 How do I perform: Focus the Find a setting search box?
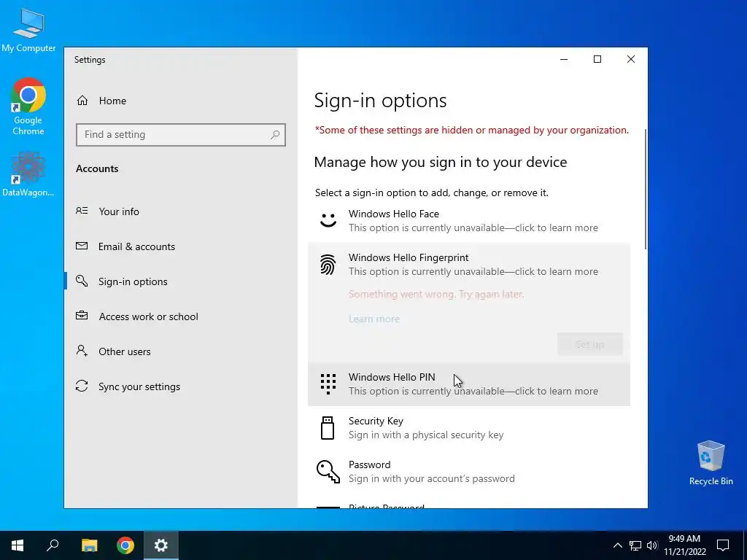(181, 135)
